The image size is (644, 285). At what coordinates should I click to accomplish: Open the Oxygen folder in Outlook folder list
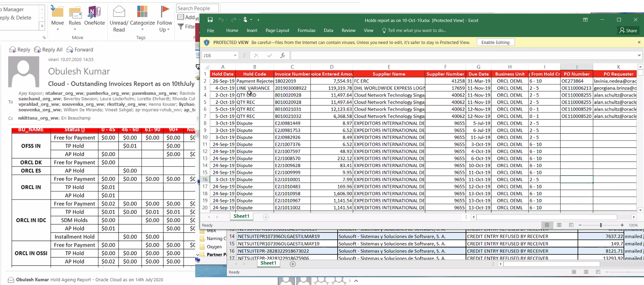click(213, 247)
